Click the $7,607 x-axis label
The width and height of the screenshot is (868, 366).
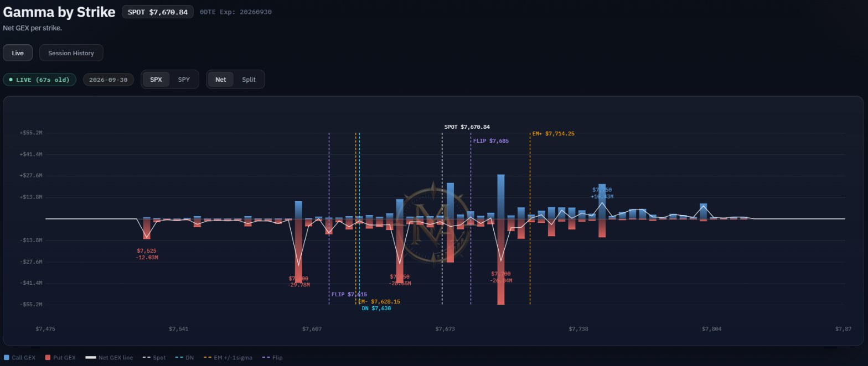[x=312, y=329]
